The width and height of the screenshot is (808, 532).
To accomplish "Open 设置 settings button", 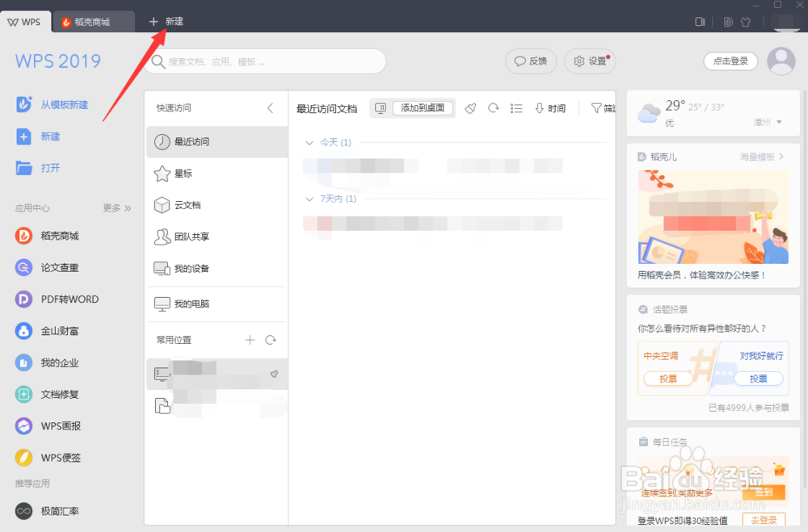I will (591, 61).
